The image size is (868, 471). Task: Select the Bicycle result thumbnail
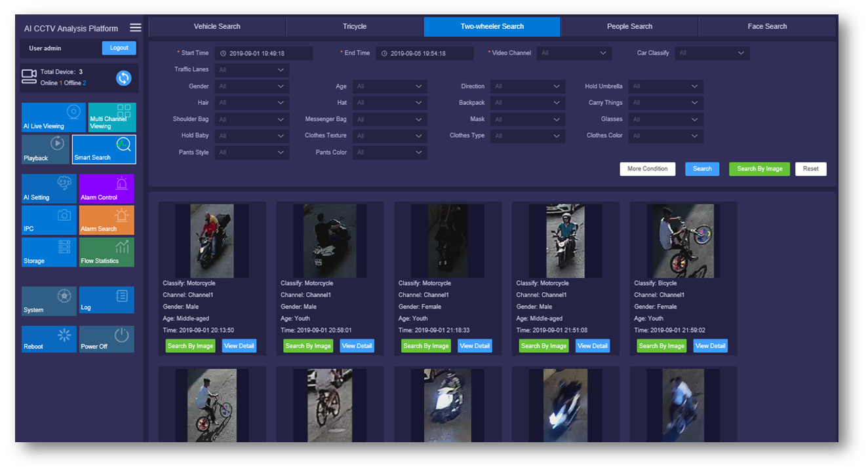[683, 240]
